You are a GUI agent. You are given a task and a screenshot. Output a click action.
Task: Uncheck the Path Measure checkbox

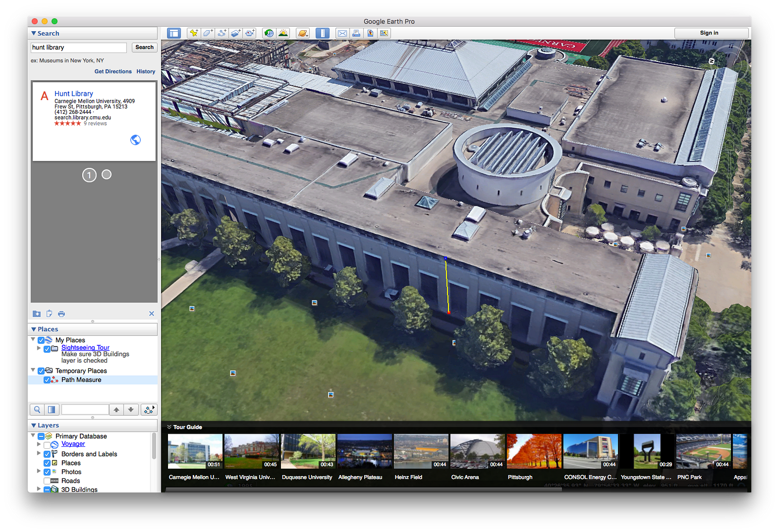tap(47, 380)
